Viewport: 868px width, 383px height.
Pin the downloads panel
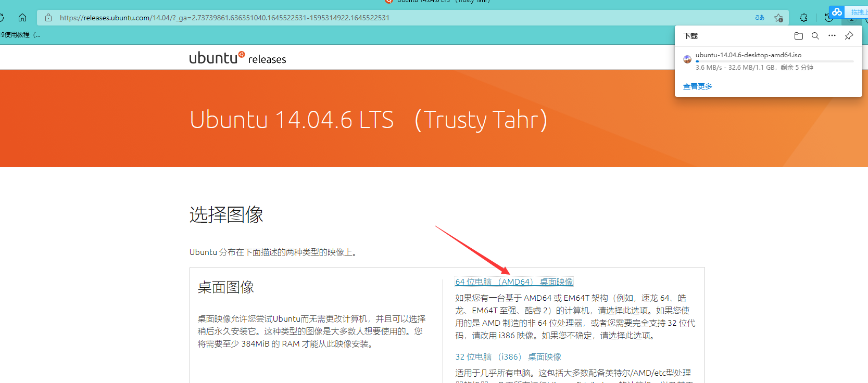[x=849, y=36]
